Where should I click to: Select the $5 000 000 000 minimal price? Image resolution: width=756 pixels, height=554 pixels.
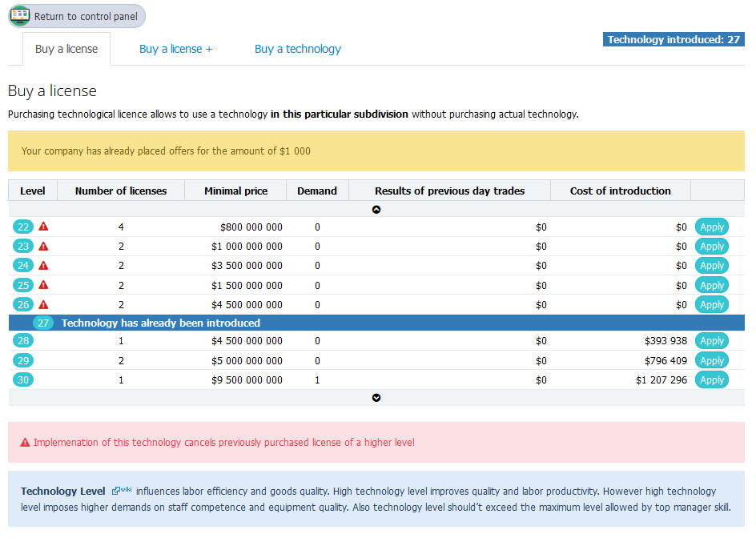(247, 360)
